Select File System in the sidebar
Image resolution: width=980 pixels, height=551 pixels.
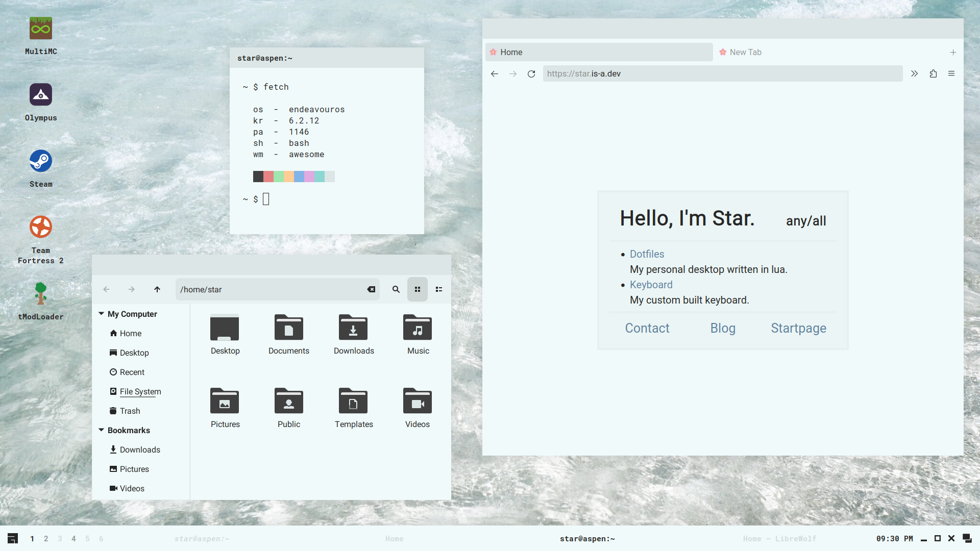click(140, 391)
